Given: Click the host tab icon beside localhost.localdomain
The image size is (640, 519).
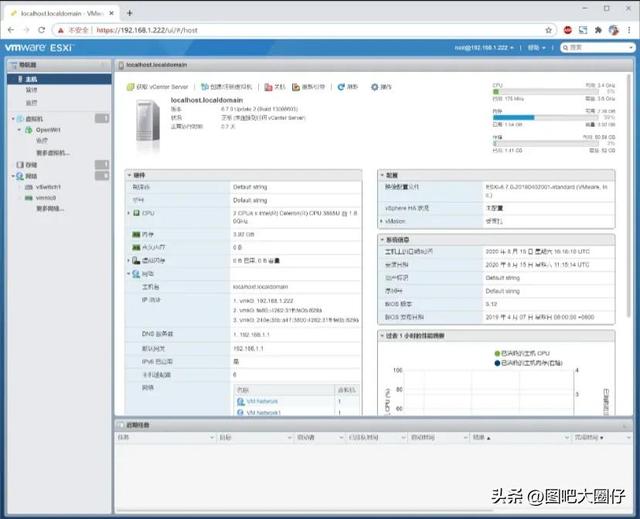Looking at the screenshot, I should click(121, 65).
